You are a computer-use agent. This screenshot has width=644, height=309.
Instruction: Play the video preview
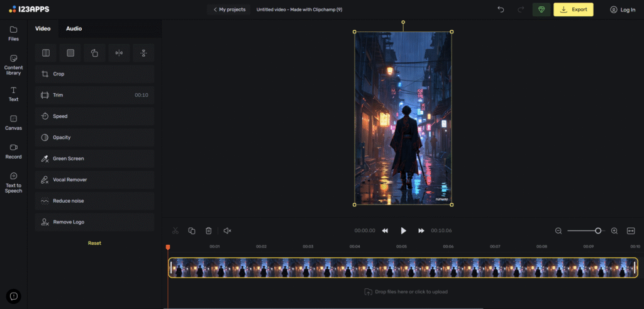click(403, 230)
